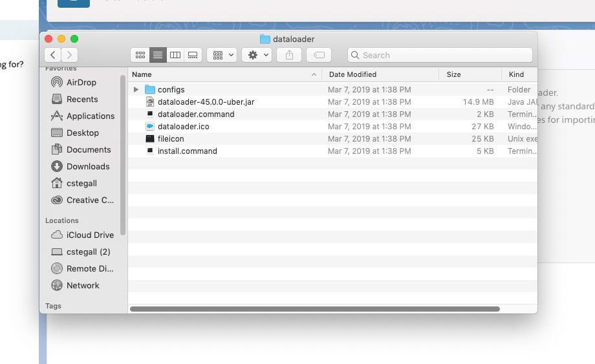Screen dimensions: 595x364
Task: Click the Share toolbar icon
Action: coord(289,55)
